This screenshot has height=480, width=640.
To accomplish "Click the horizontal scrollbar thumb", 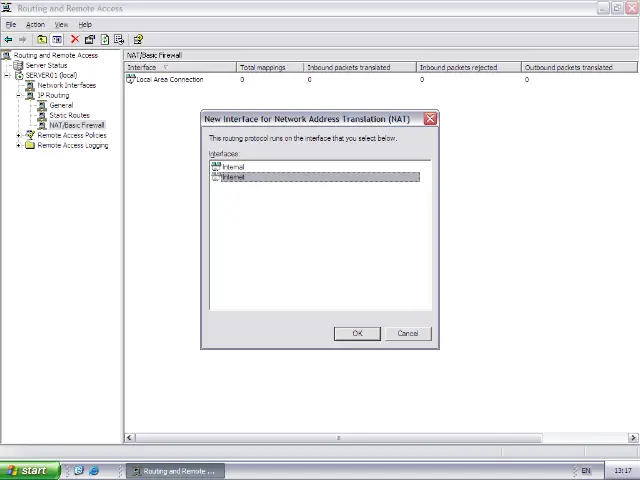I will (339, 438).
